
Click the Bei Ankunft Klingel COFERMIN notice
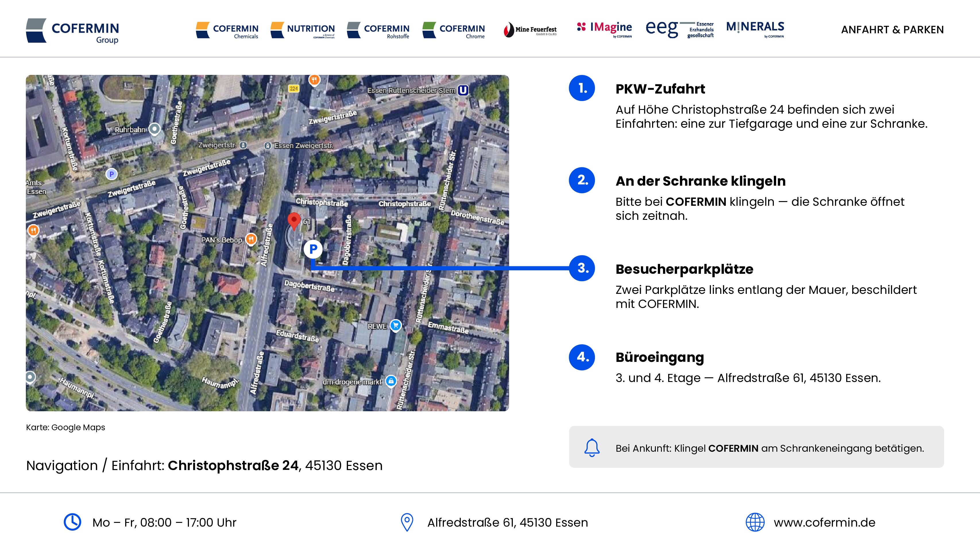(x=756, y=447)
